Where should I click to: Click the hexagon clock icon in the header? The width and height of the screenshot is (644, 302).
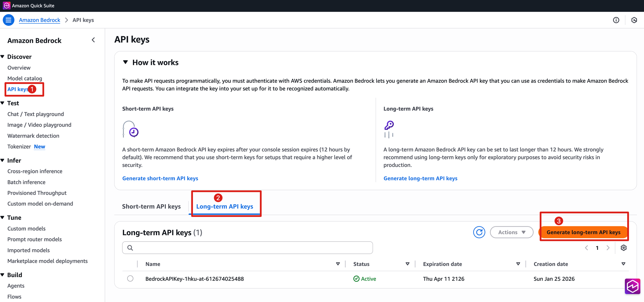pos(634,20)
